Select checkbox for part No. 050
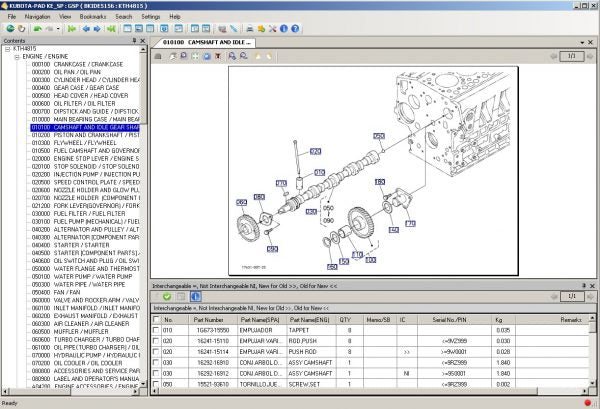Image resolution: width=600 pixels, height=409 pixels. 155,384
